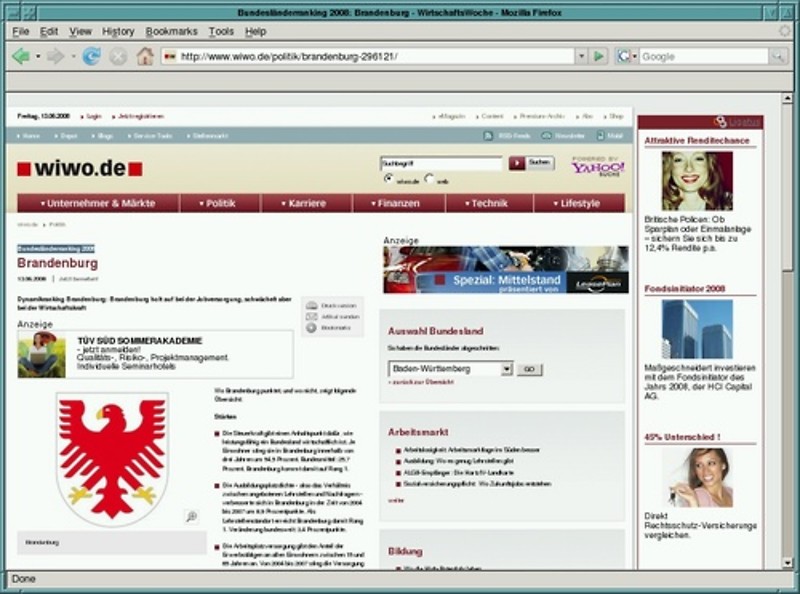Click the Forward arrow button

pyautogui.click(x=55, y=56)
